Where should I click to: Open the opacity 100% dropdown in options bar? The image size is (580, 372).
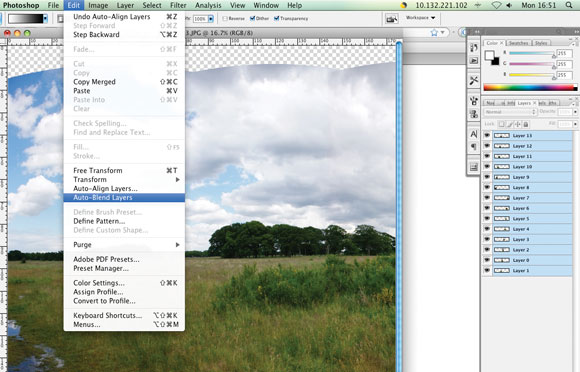click(x=210, y=18)
